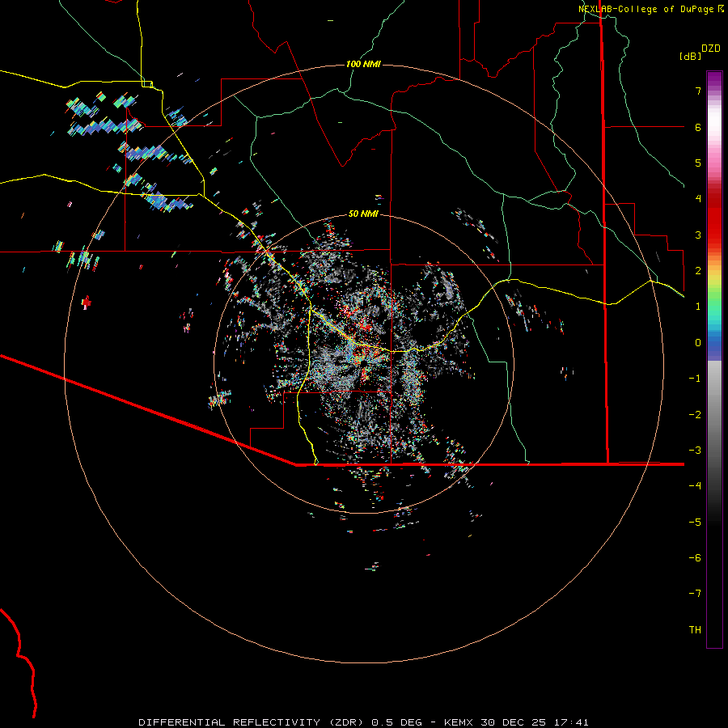Image resolution: width=728 pixels, height=728 pixels.
Task: Click the TH threshold label on legend
Action: pyautogui.click(x=695, y=630)
